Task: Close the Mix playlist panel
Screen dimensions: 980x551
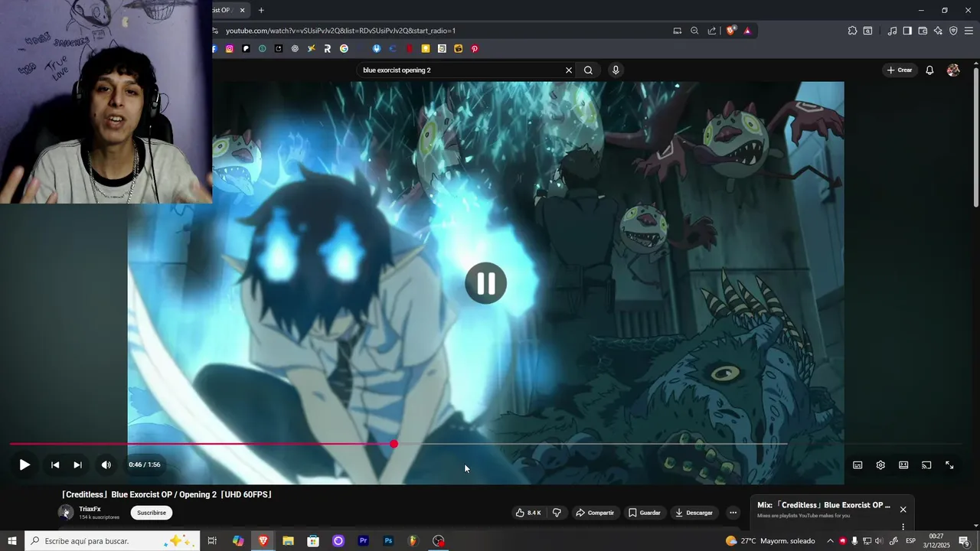Action: tap(903, 510)
